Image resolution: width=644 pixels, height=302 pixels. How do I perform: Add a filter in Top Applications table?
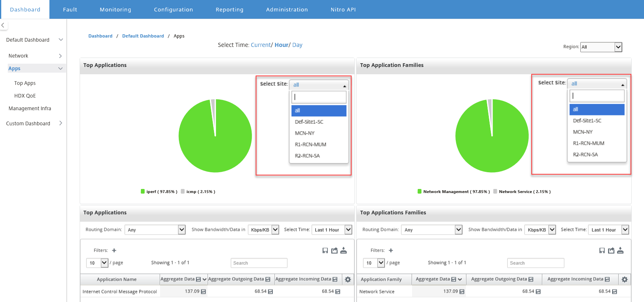point(114,251)
